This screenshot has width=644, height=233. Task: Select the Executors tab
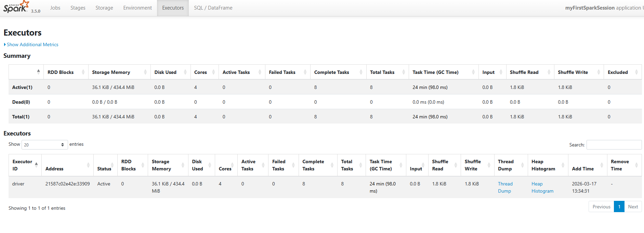(x=173, y=8)
